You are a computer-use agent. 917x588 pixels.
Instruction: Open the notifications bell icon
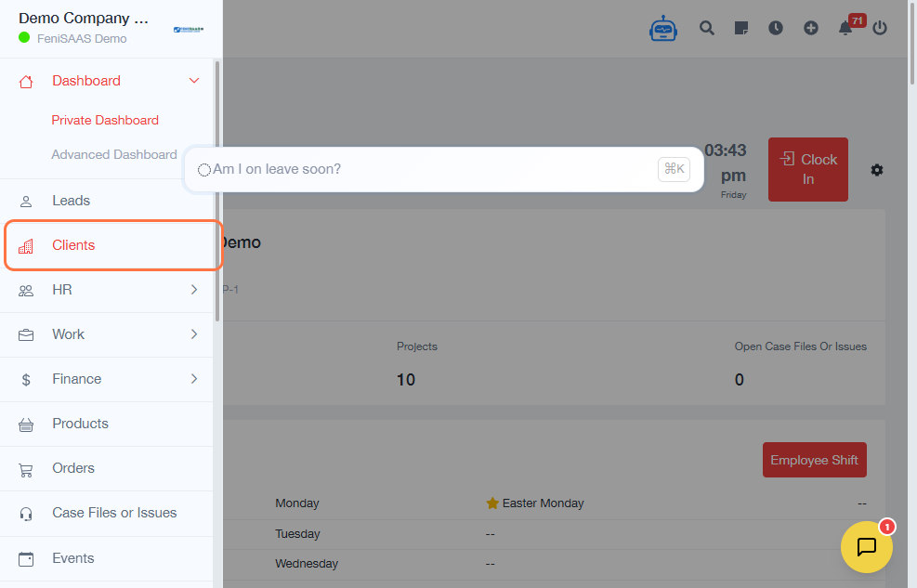845,28
